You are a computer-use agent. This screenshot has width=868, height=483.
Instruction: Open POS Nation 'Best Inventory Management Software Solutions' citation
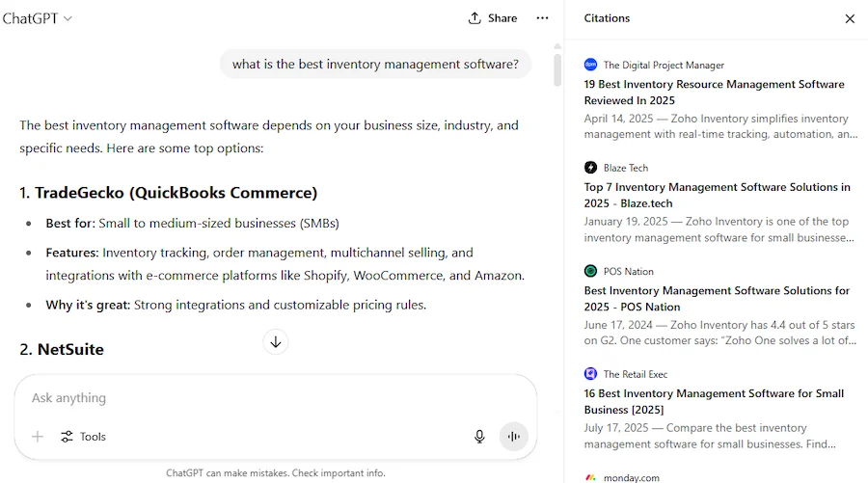(x=717, y=299)
